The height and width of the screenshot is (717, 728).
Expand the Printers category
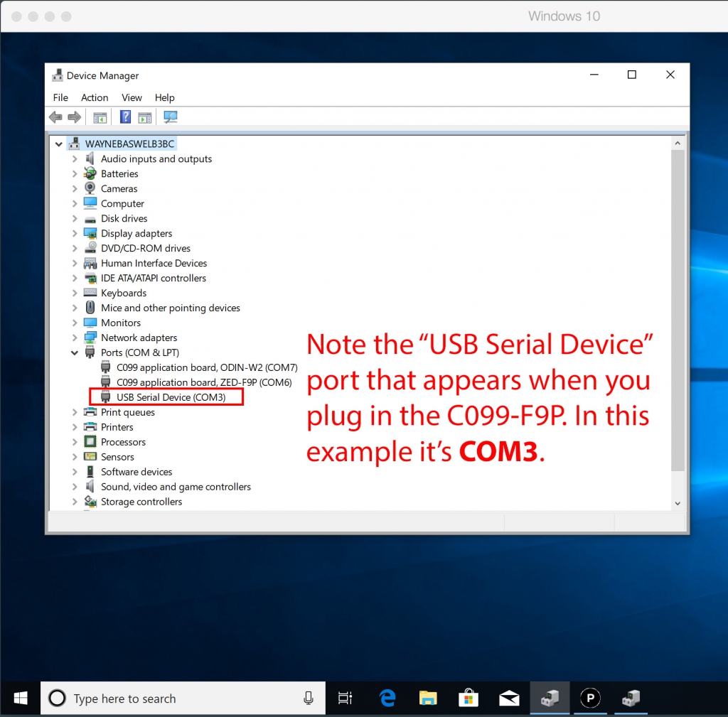coord(74,427)
